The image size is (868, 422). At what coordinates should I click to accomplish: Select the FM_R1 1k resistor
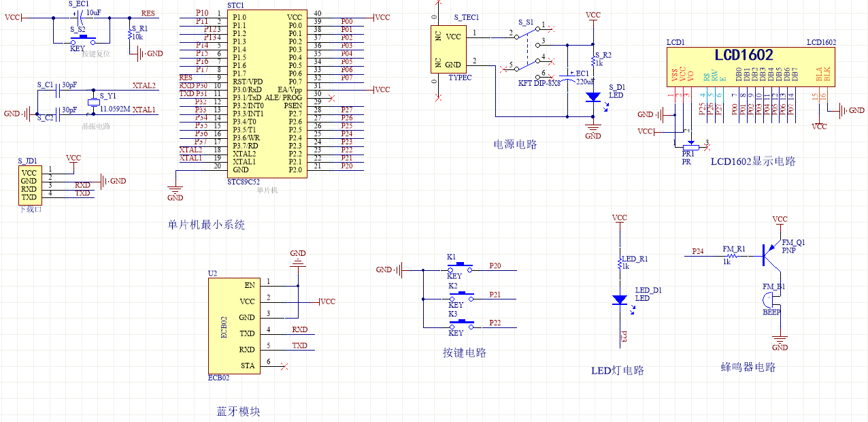coord(733,255)
